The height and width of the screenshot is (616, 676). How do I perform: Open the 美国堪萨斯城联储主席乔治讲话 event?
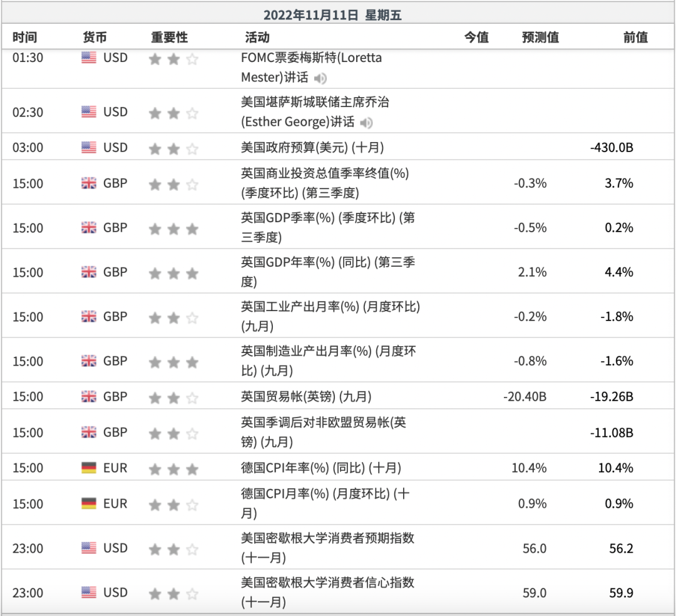(315, 112)
